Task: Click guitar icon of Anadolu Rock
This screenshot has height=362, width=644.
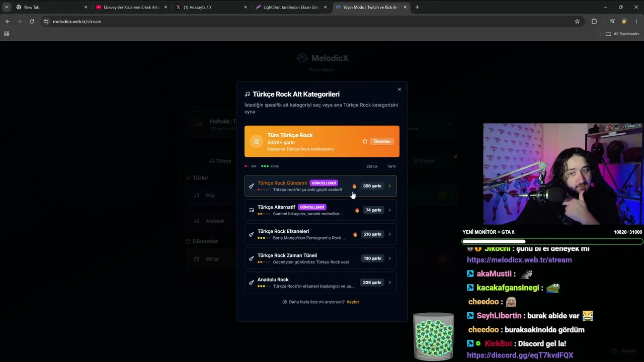Action: 252,283
